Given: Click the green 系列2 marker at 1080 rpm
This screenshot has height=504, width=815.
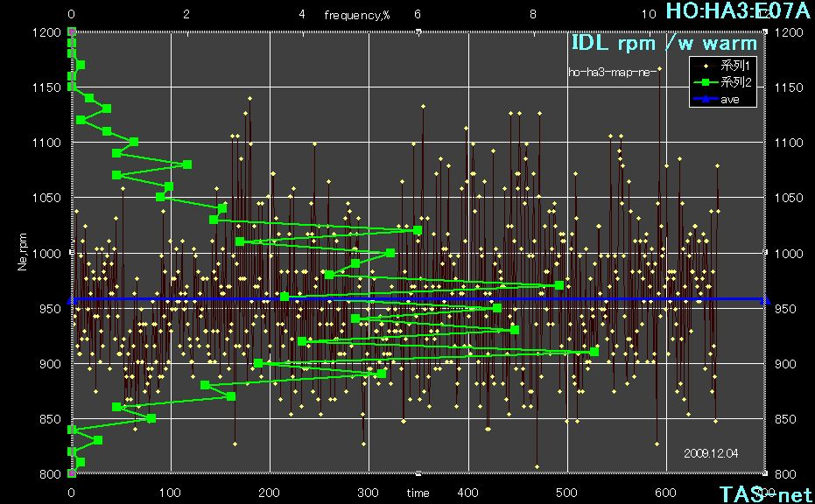Looking at the screenshot, I should pos(187,164).
